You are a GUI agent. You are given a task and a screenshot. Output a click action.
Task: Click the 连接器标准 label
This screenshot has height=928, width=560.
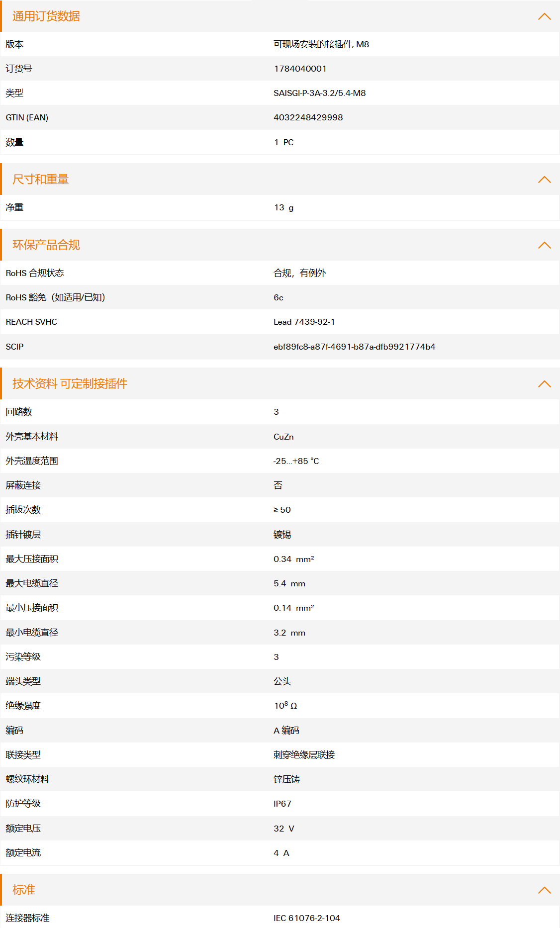[28, 918]
